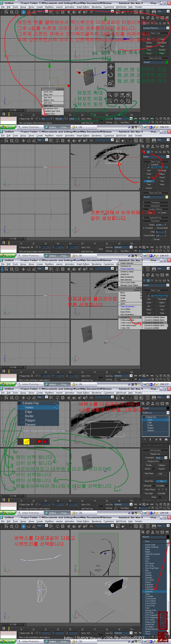Toggle the Preserve UVs checkbox

coord(145,461)
